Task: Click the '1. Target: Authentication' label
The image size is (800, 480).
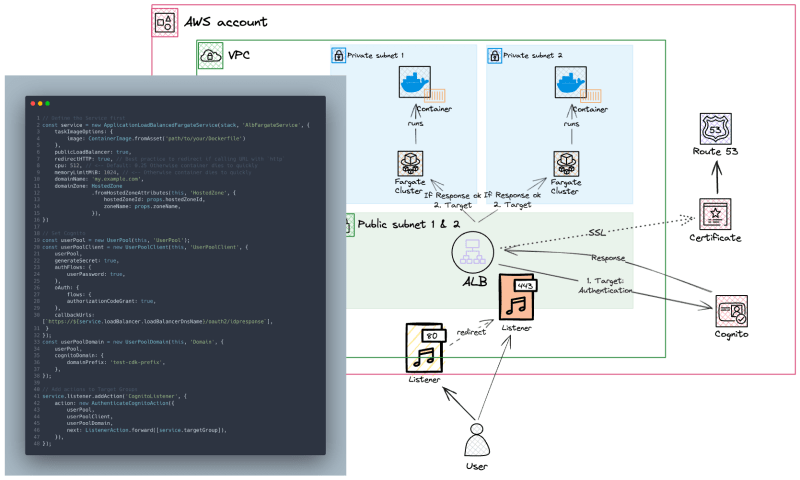Action: [605, 286]
